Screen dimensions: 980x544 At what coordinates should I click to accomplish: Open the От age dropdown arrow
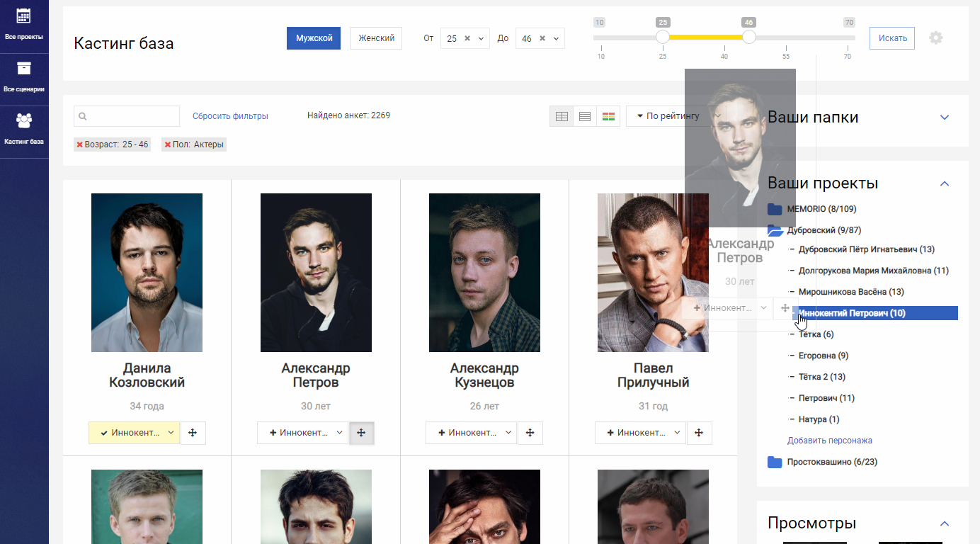482,39
